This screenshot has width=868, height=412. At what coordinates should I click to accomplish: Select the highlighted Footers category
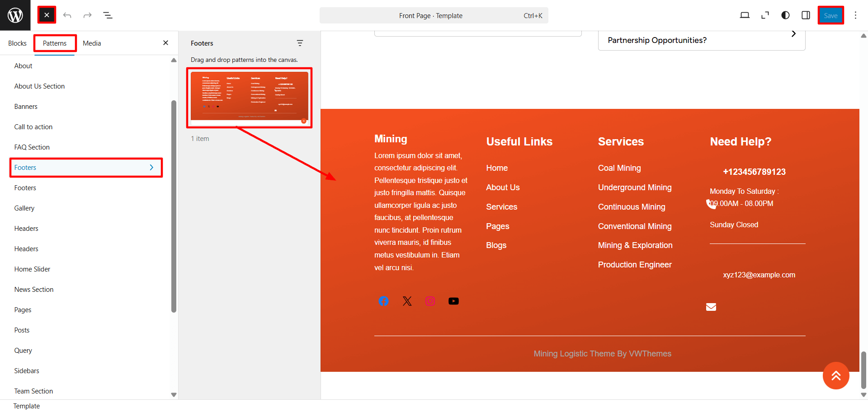(x=86, y=168)
